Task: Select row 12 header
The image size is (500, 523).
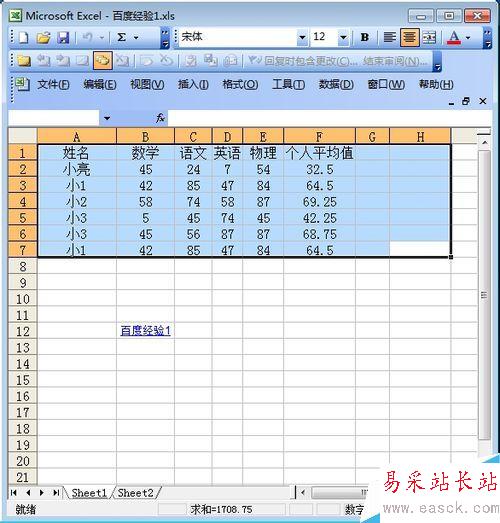Action: [23, 332]
